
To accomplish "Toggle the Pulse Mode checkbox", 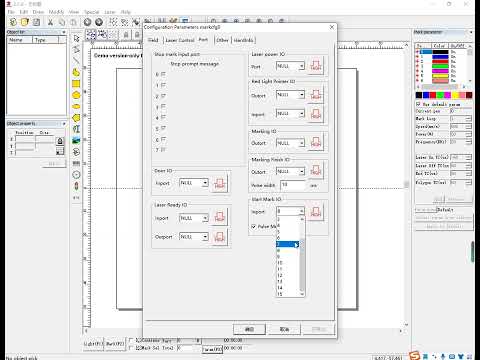I will point(254,226).
